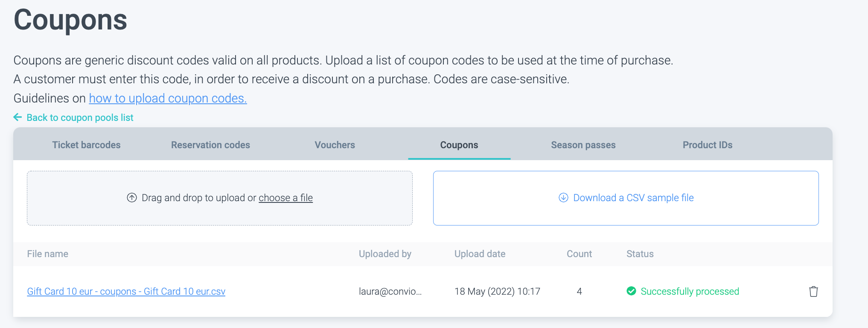Image resolution: width=868 pixels, height=328 pixels.
Task: Go back to coupon pools list
Action: point(80,117)
